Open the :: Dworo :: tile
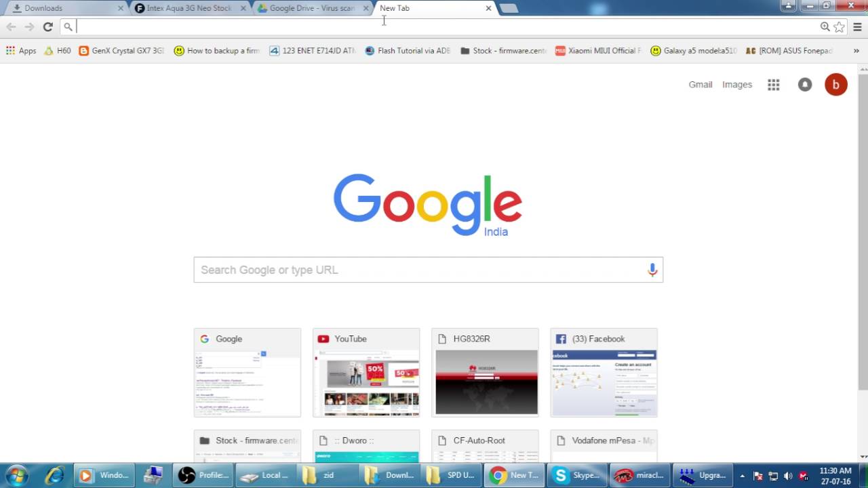 366,446
